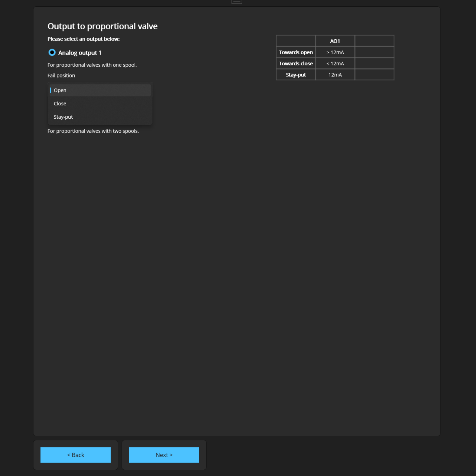Click the Please select an output prompt
This screenshot has height=476, width=476.
tap(83, 39)
